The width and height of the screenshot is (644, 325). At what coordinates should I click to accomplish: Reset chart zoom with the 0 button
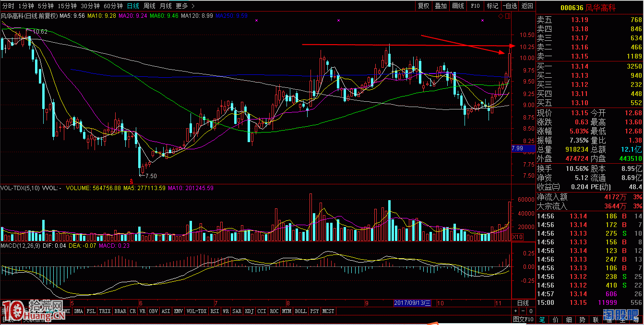click(x=530, y=311)
